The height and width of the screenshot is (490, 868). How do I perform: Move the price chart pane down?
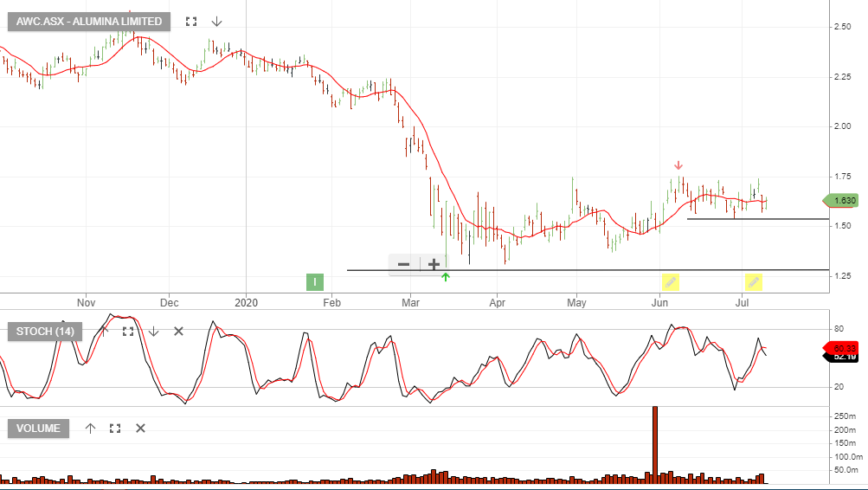tap(217, 22)
